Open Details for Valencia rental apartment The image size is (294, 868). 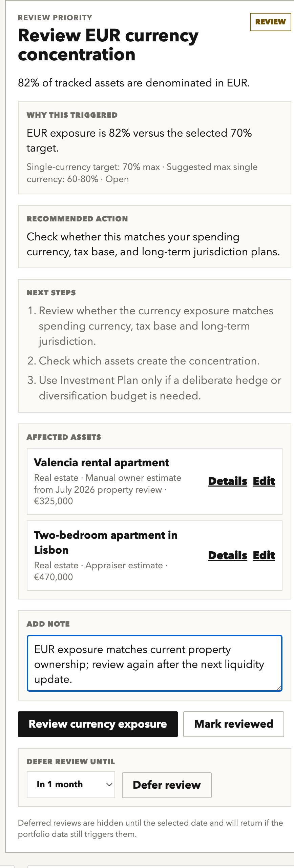coord(228,481)
